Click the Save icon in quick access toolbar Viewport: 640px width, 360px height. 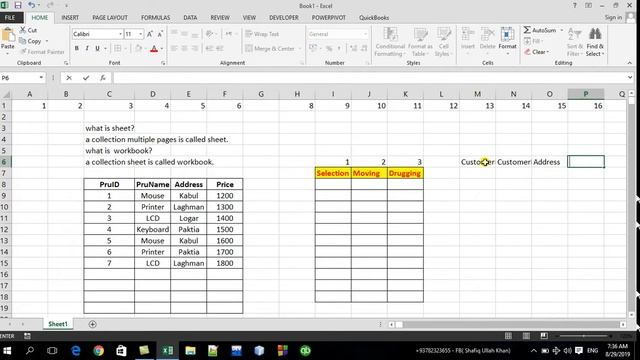[x=18, y=5]
